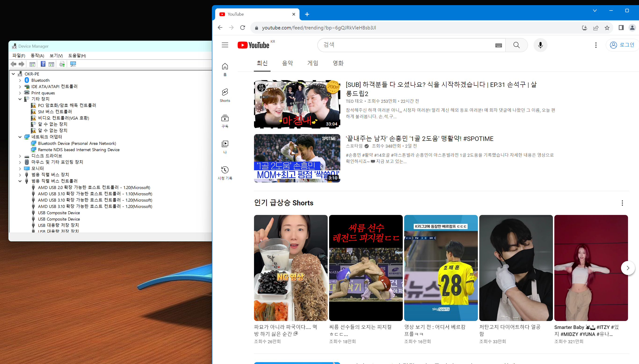Open Subscriptions (구독) in sidebar
639x364 pixels.
(x=225, y=121)
